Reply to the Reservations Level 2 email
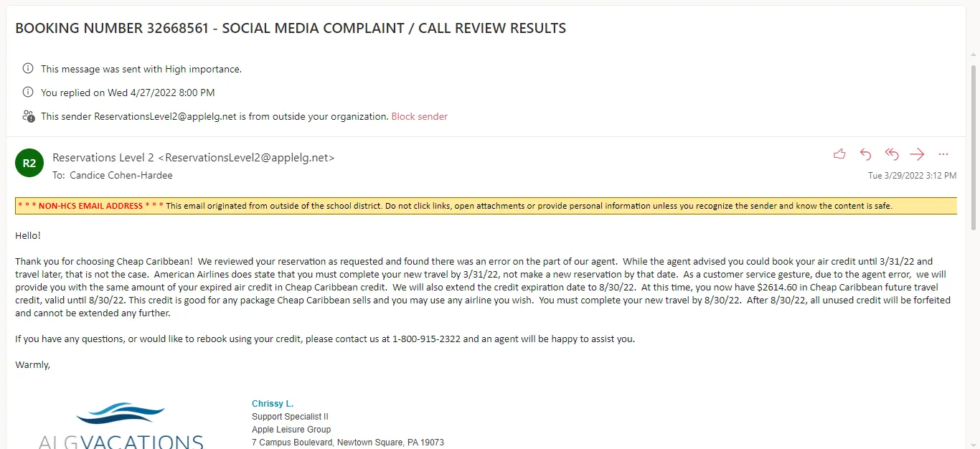This screenshot has width=980, height=449. [865, 154]
